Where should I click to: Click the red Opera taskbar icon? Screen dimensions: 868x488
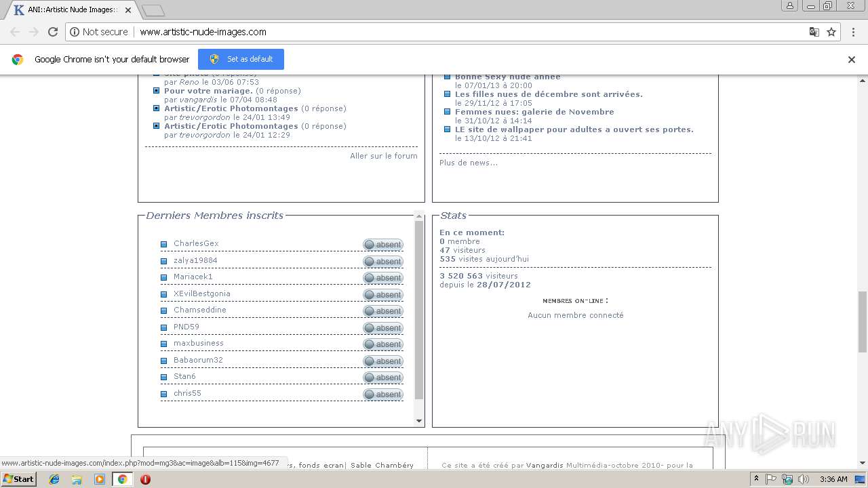coord(145,479)
